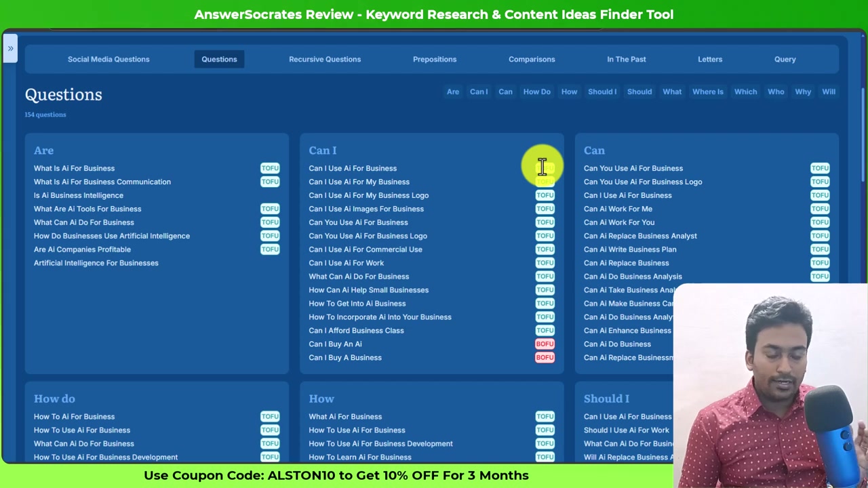Click 'How Can Ai Help Small Businesses'

tap(369, 290)
